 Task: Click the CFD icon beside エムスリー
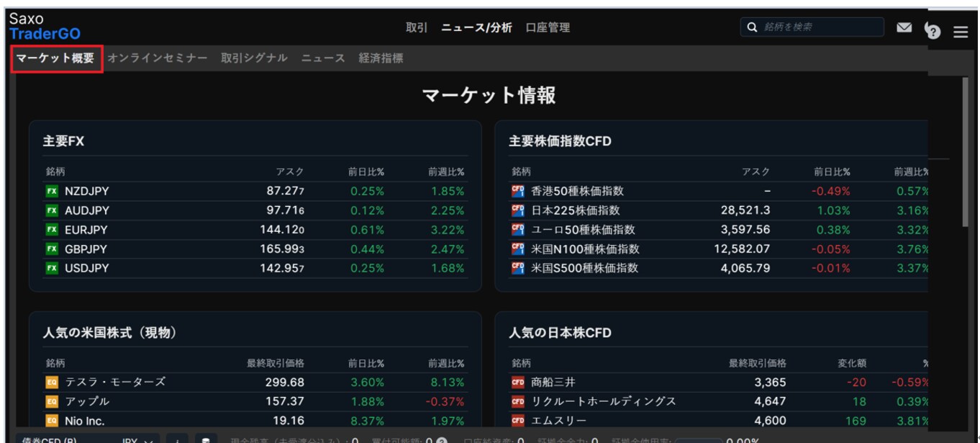point(518,421)
